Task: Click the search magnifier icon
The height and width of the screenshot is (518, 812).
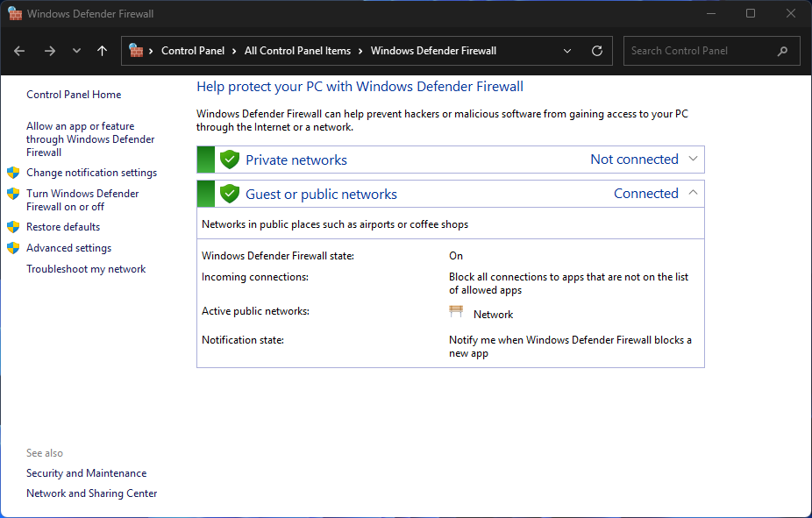Action: point(782,50)
